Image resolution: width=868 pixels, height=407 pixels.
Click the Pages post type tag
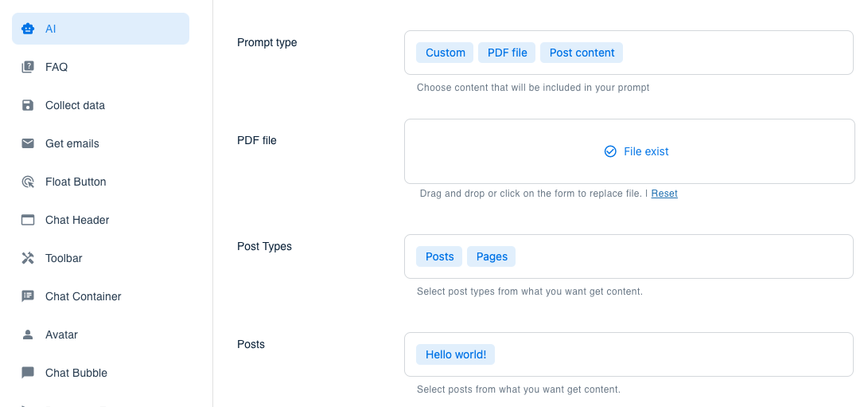pos(492,256)
